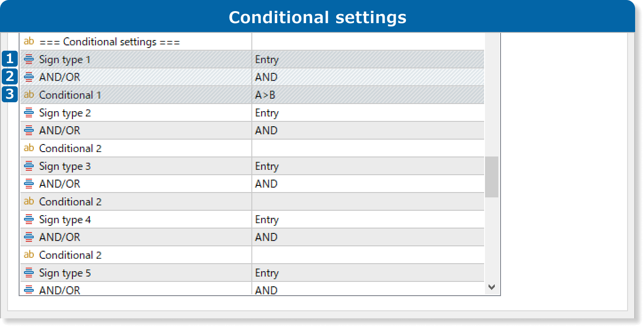Click the enum icon beside the last AND/OR row

point(29,290)
